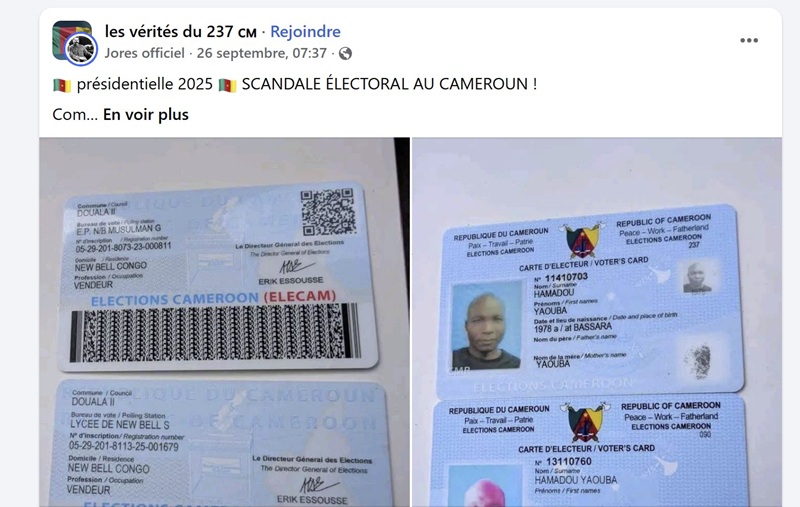Click the '26 septembre, 07:37' timestamp

coord(262,53)
